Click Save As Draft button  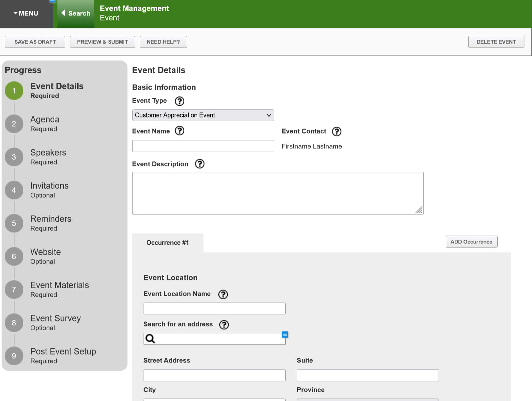pyautogui.click(x=35, y=42)
